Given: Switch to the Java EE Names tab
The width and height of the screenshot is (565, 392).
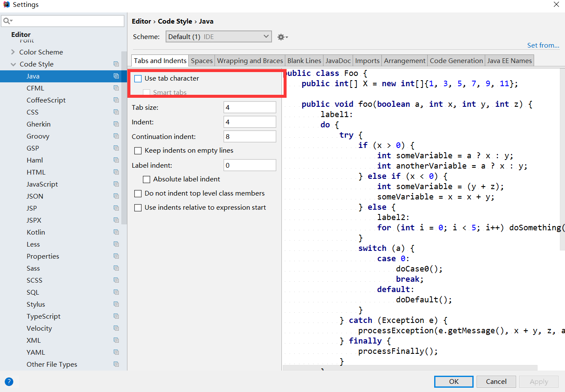Looking at the screenshot, I should point(509,61).
